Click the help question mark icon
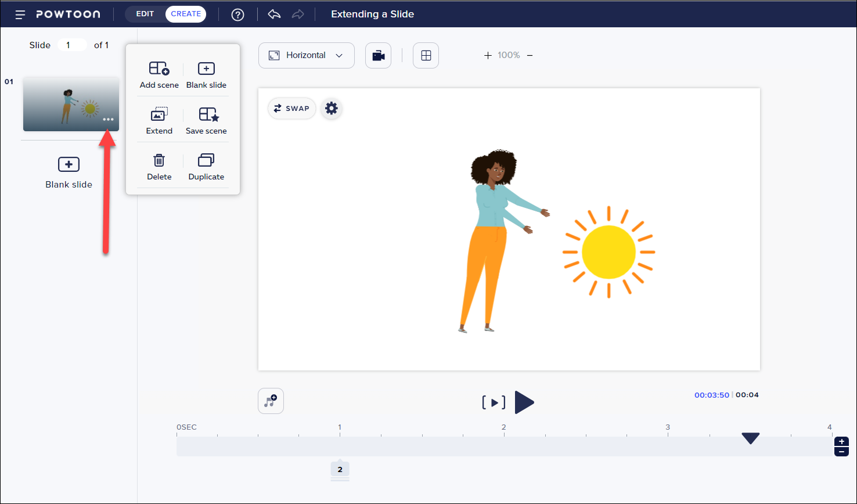857x504 pixels. click(237, 15)
